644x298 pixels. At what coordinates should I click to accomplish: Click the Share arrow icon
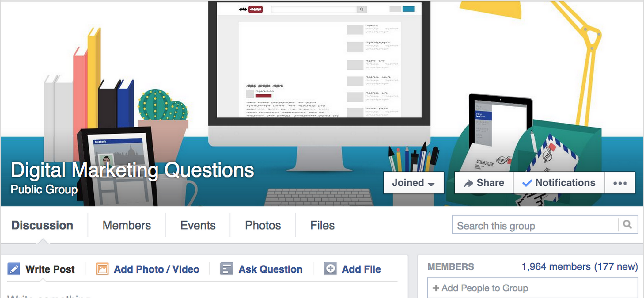click(468, 183)
